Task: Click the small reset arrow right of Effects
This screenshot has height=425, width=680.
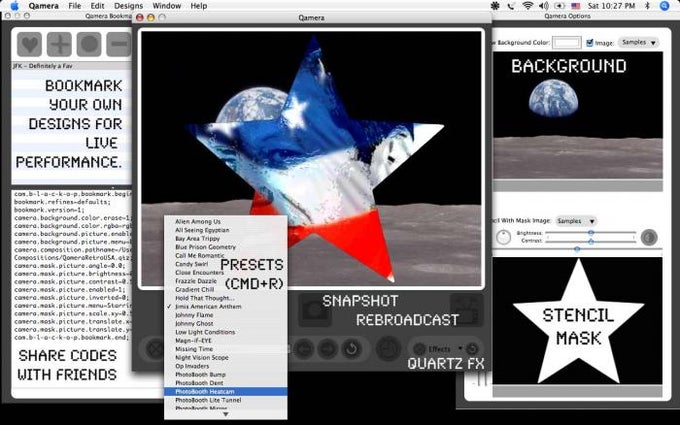Action: click(x=473, y=349)
